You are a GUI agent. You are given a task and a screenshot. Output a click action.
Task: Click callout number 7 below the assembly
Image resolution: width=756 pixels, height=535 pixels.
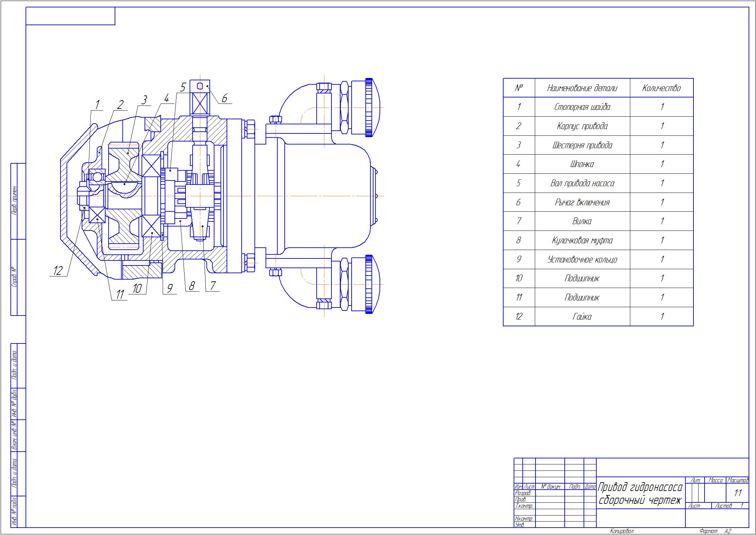tap(213, 286)
